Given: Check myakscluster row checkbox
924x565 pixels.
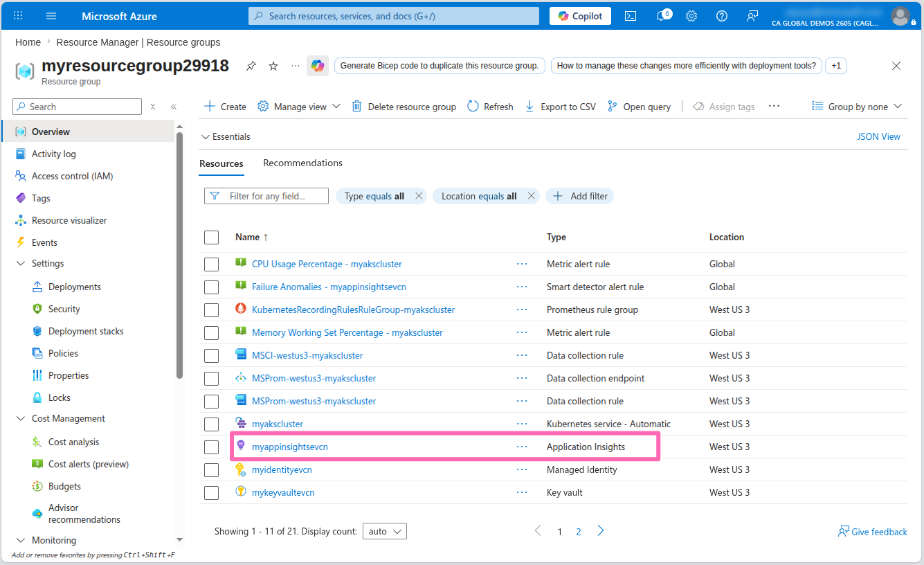Looking at the screenshot, I should pyautogui.click(x=211, y=424).
